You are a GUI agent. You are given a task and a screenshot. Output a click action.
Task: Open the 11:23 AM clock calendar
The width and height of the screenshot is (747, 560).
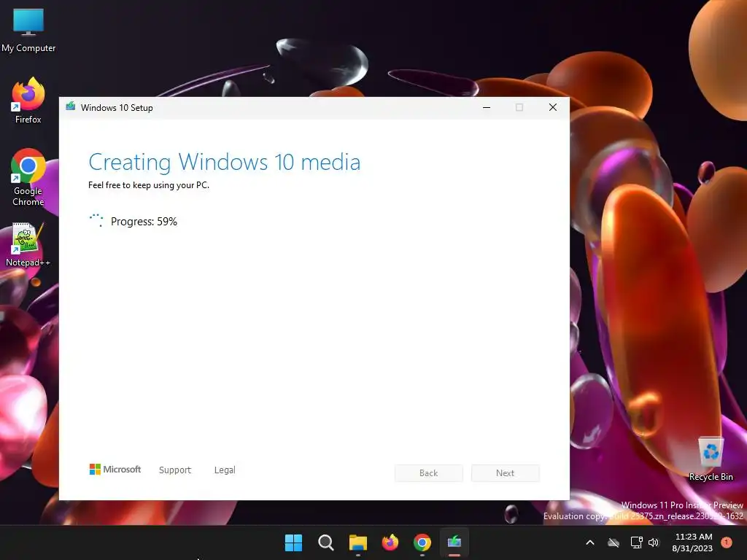click(x=692, y=542)
